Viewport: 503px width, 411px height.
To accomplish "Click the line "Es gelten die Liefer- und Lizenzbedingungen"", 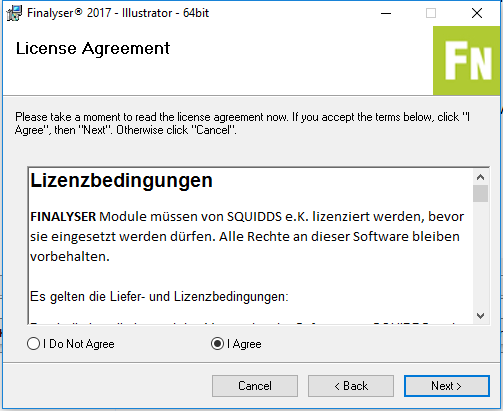I will 159,296.
